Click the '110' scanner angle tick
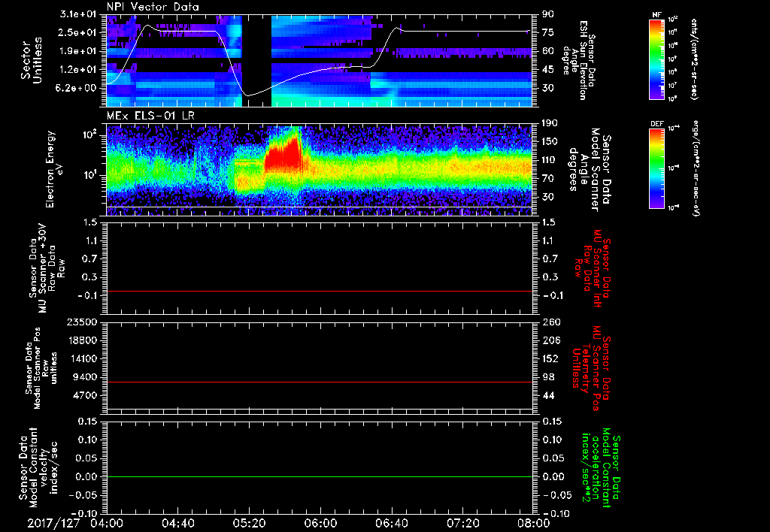Screen dimensions: 770x532 point(550,160)
